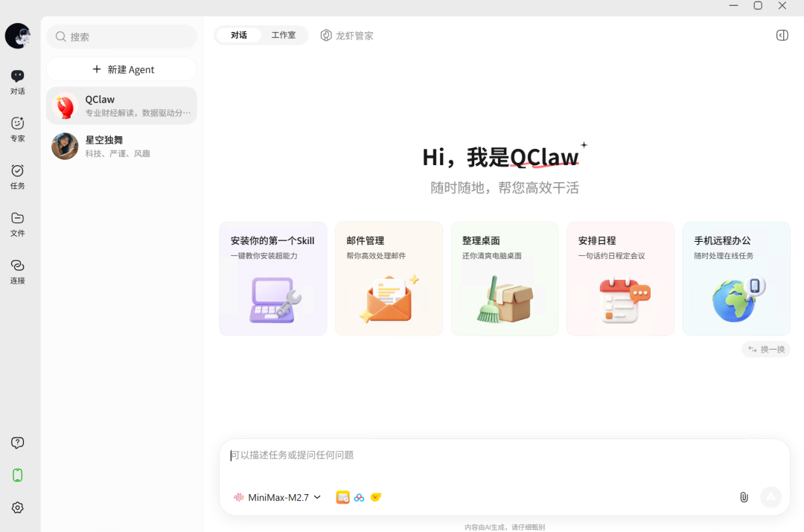This screenshot has height=532, width=804.
Task: Expand the MiniMax-M2.7 model dropdown
Action: [x=278, y=497]
